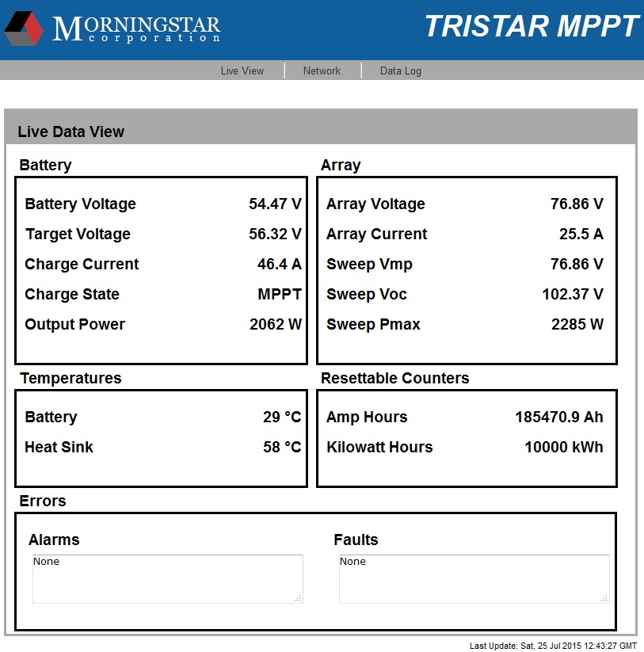Click inside the Faults text box
Image resolution: width=644 pixels, height=652 pixels.
coord(474,579)
